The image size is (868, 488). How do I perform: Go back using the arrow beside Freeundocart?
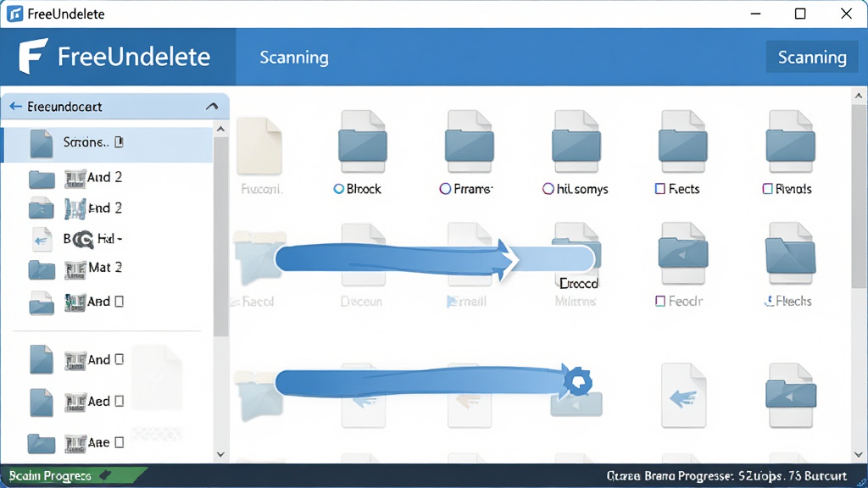coord(15,106)
